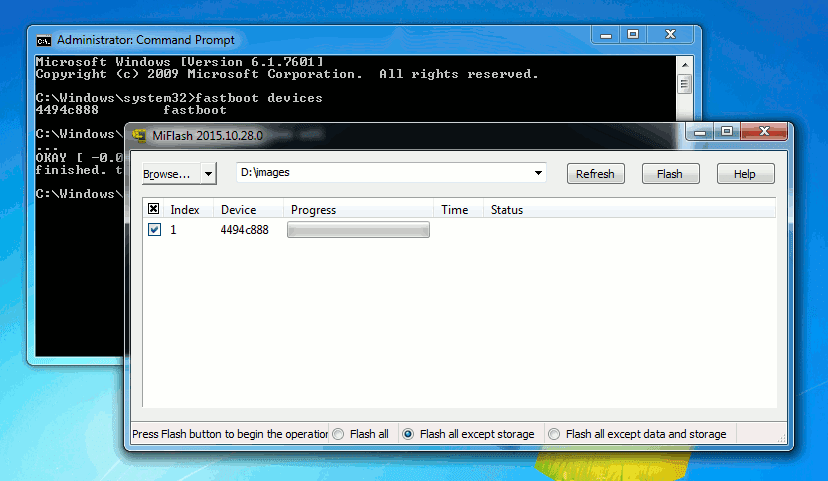Click 'fastboot devices' command text in Command Prompt
828x481 pixels.
click(x=259, y=98)
